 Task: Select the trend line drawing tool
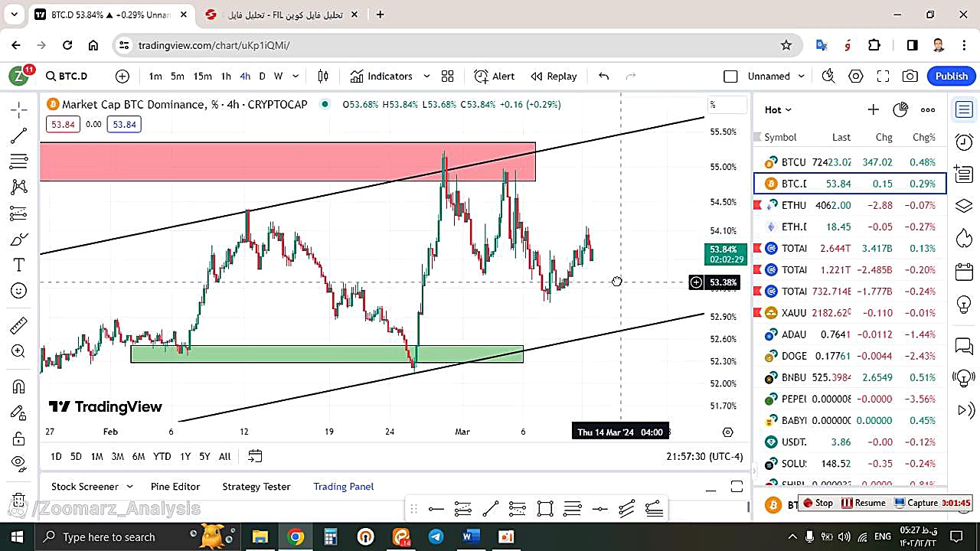click(x=19, y=136)
